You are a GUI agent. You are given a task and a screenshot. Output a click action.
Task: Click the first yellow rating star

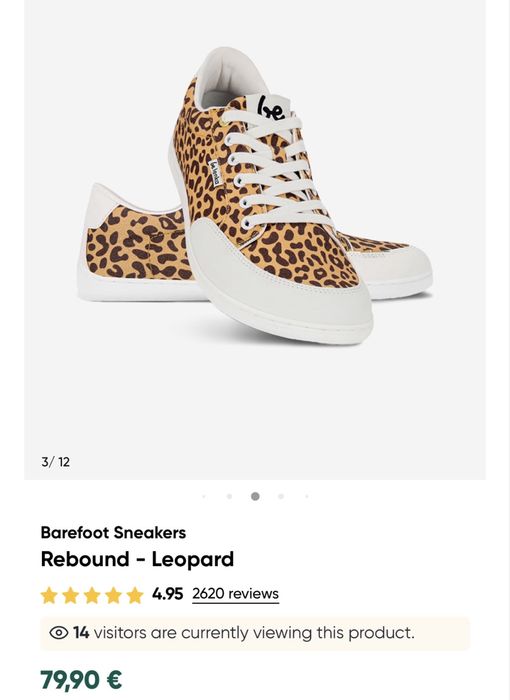tap(49, 595)
